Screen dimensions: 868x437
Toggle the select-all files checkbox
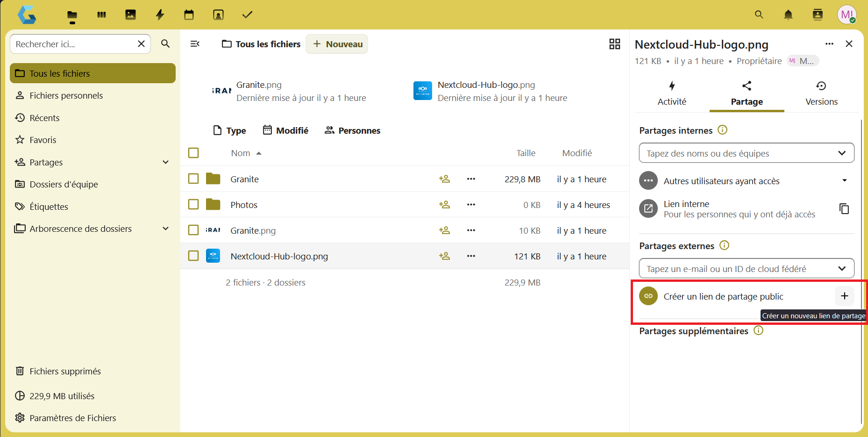tap(193, 153)
